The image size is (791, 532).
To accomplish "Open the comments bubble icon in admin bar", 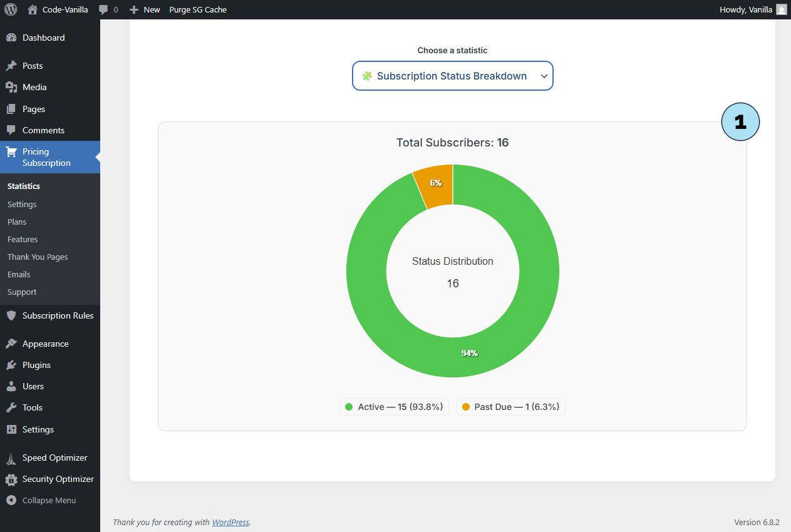I will pyautogui.click(x=104, y=10).
